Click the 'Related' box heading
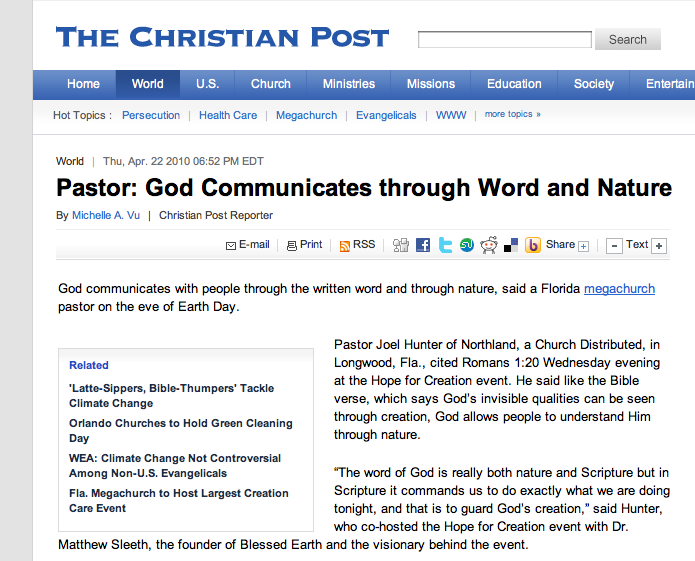This screenshot has width=695, height=561. coord(89,365)
